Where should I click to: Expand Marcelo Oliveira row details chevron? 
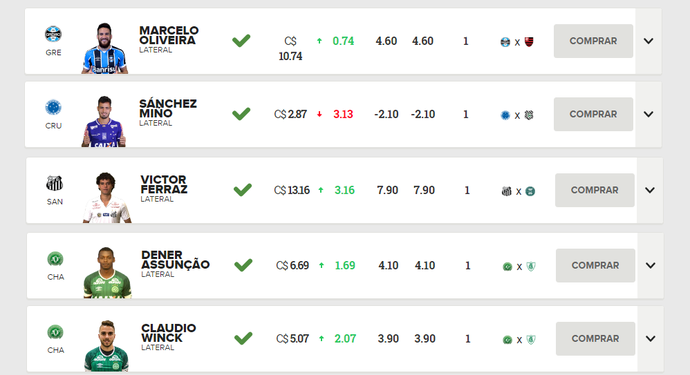(648, 41)
